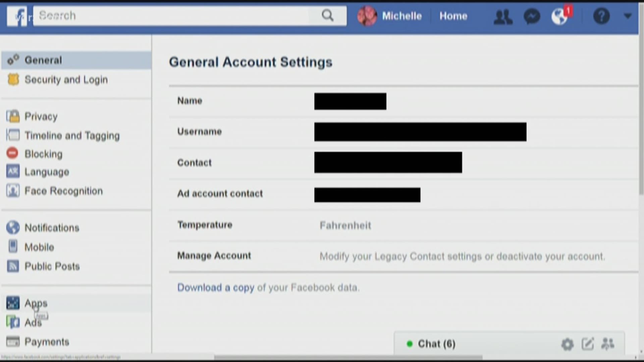Select the Security and Login badge icon
The height and width of the screenshot is (362, 644).
13,79
